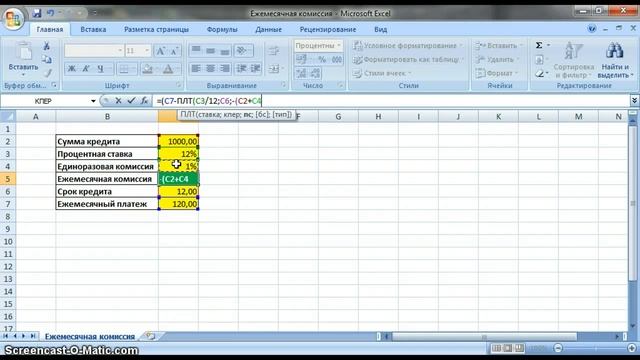This screenshot has height=360, width=640.
Task: Select column G header
Action: tap(338, 117)
